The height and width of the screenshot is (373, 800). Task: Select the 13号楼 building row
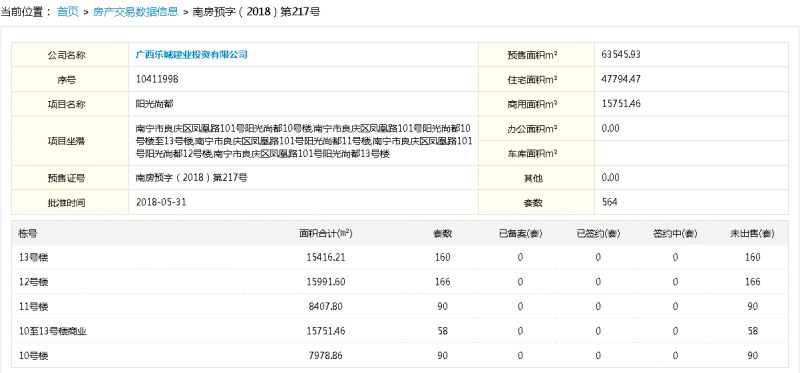point(400,257)
